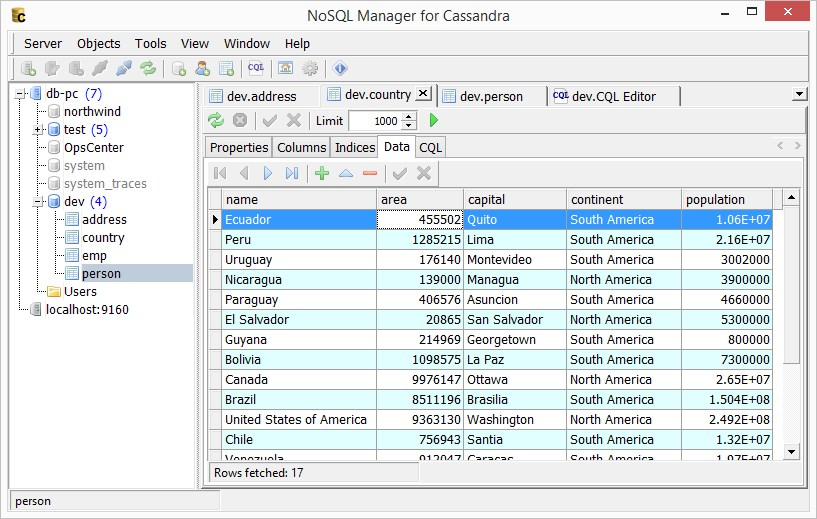817x519 pixels.
Task: Go to first record in data navigator
Action: point(220,173)
